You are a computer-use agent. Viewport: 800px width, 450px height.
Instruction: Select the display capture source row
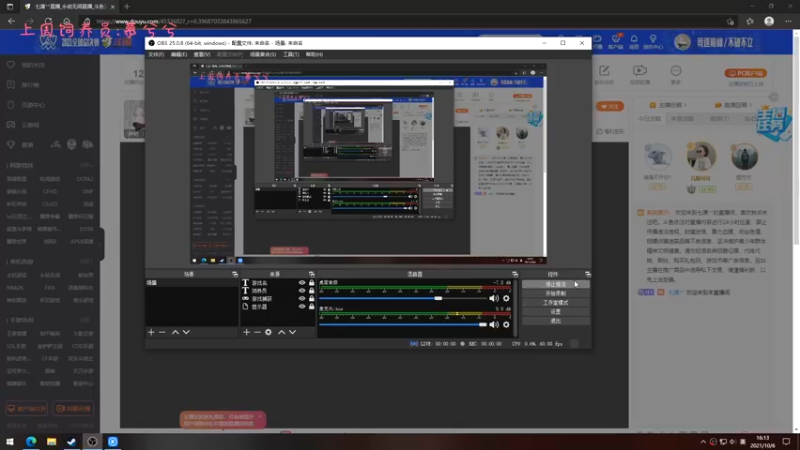279,307
